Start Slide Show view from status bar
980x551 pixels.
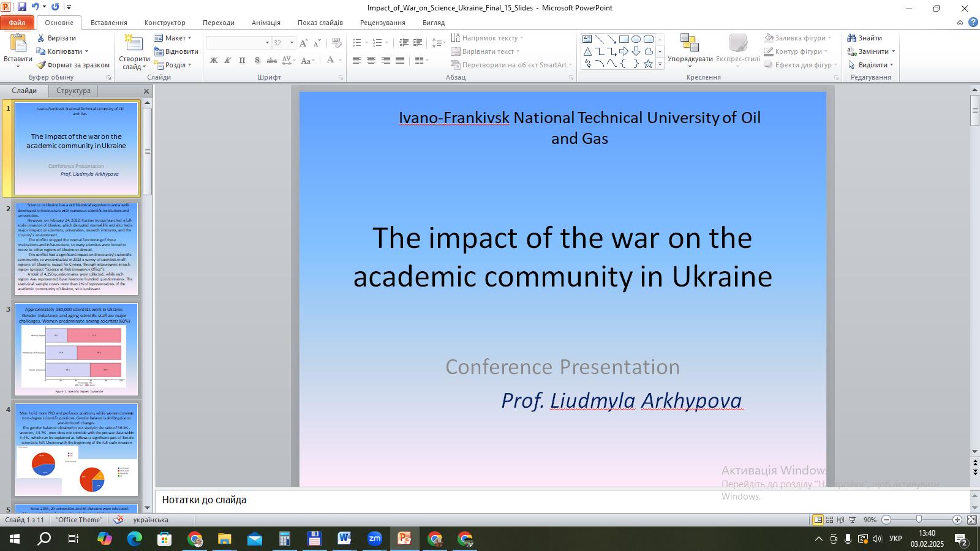852,520
